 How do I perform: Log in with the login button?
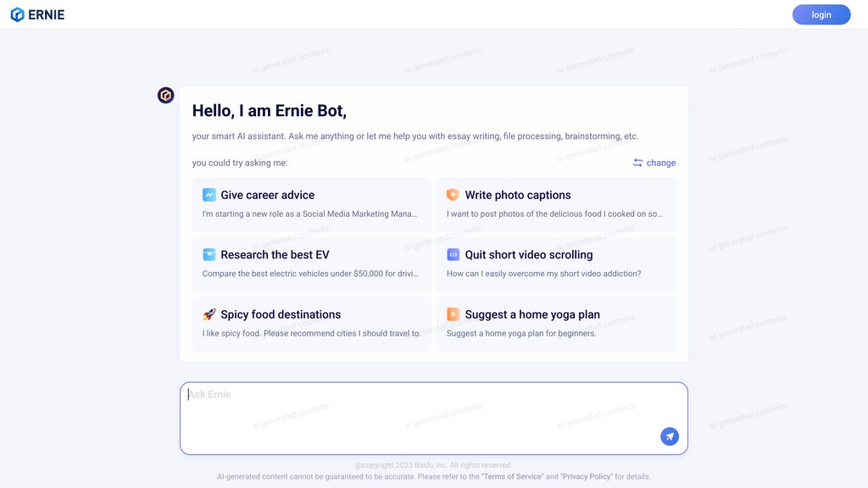coord(821,14)
